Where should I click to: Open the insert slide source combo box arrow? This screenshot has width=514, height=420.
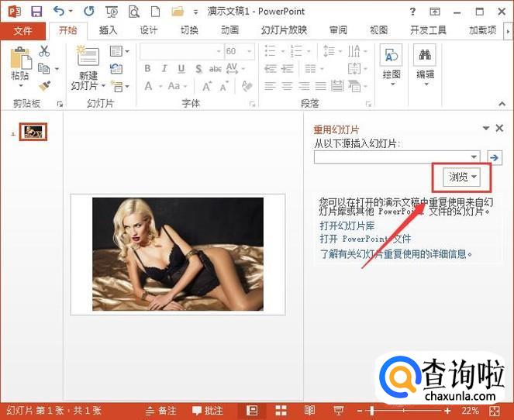click(474, 157)
